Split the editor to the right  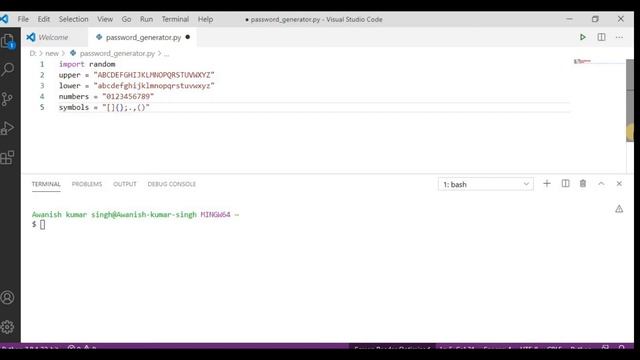coord(601,37)
